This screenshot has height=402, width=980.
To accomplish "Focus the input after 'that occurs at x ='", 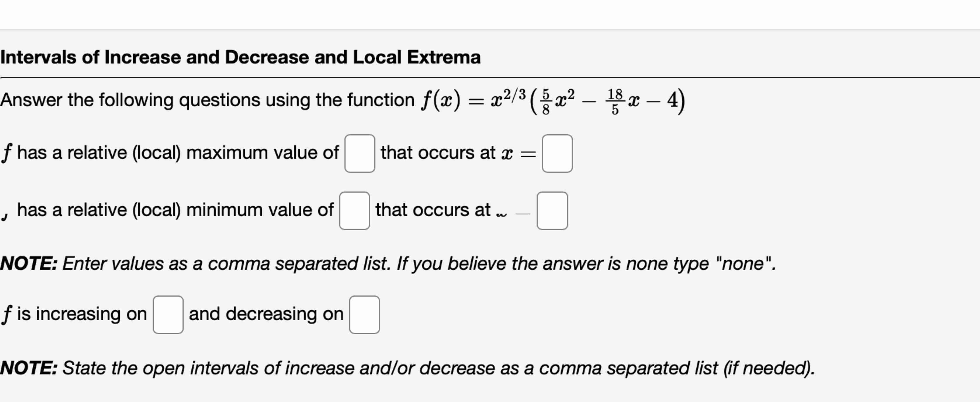I will (558, 153).
